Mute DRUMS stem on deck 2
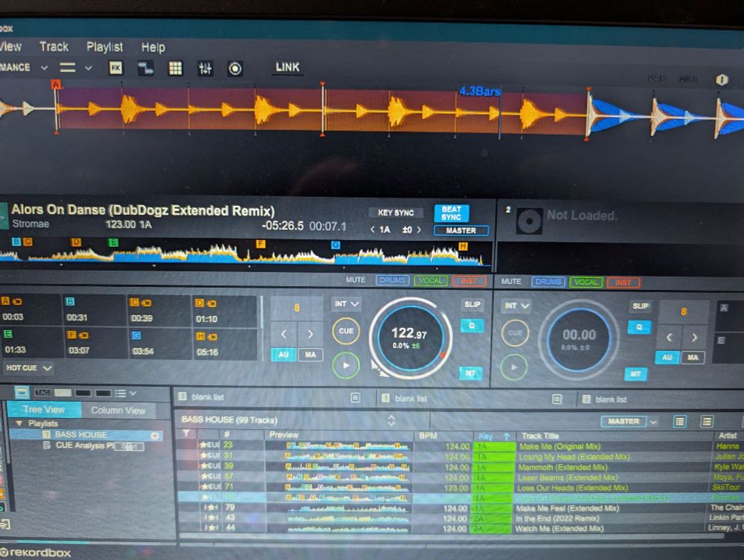 548,282
